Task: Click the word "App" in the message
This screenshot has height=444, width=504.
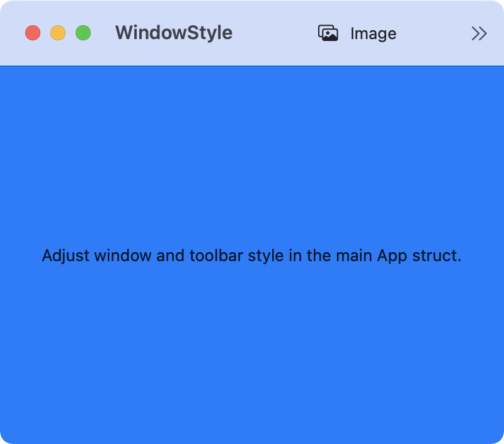Action: point(392,256)
